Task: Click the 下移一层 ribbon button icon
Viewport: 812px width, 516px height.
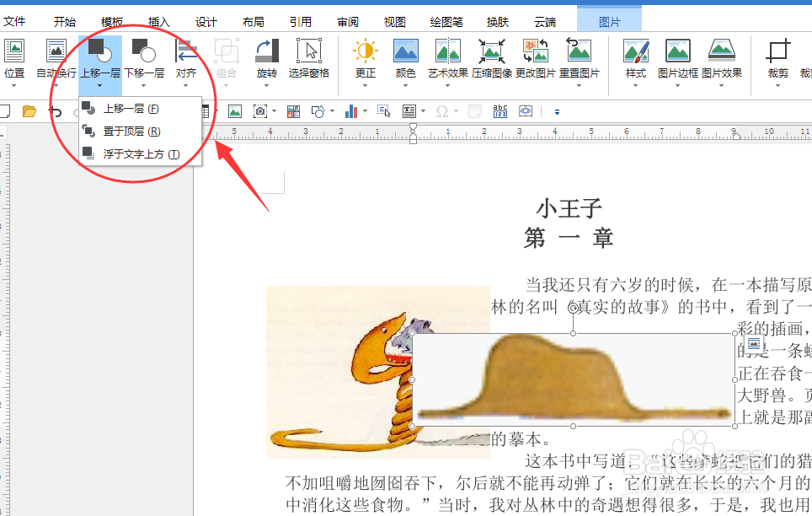Action: point(144,51)
